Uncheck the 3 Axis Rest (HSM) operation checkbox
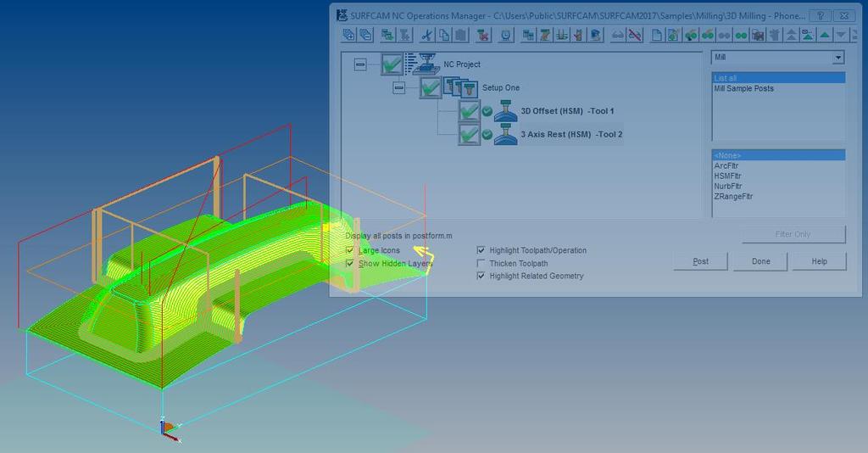Screen dimensions: 868x453 tap(469, 134)
